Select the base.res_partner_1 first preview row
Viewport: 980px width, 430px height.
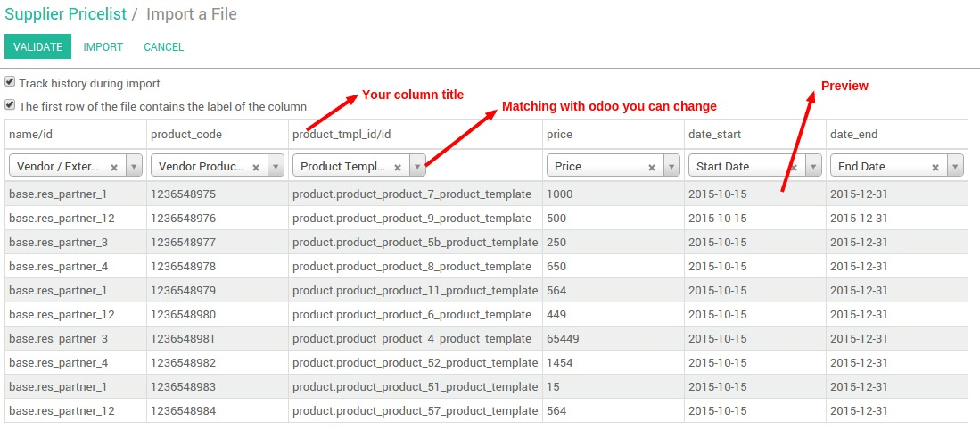58,194
